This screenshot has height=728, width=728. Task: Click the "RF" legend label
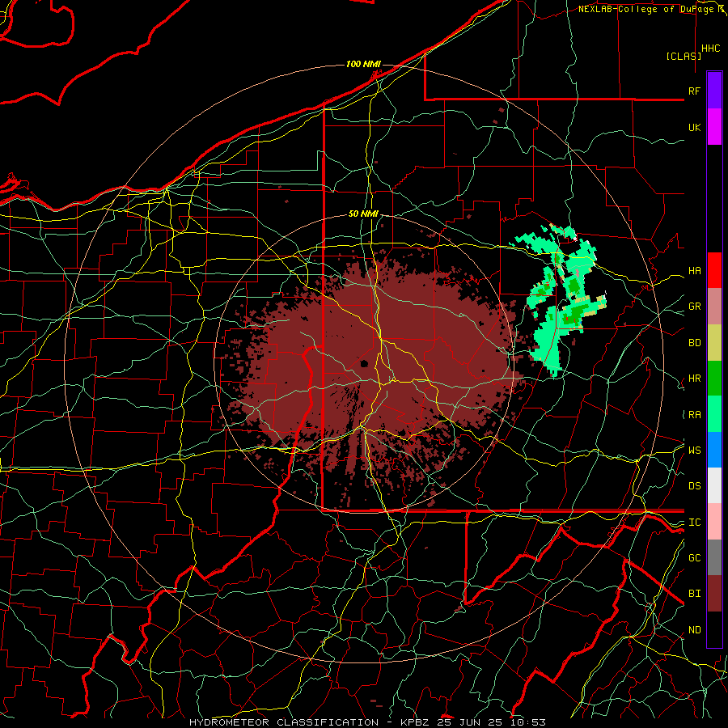point(694,91)
